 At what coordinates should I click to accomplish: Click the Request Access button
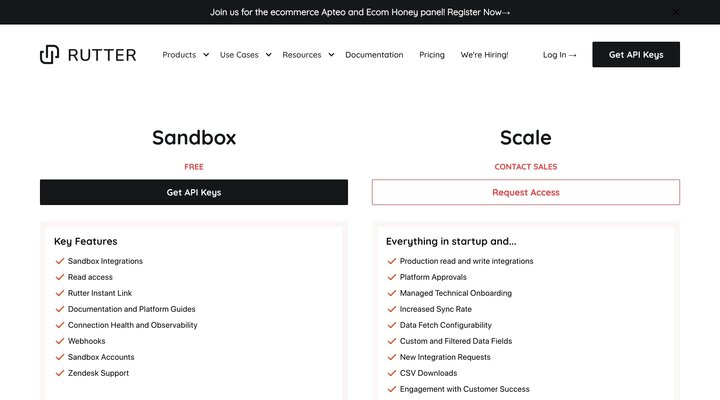click(525, 192)
